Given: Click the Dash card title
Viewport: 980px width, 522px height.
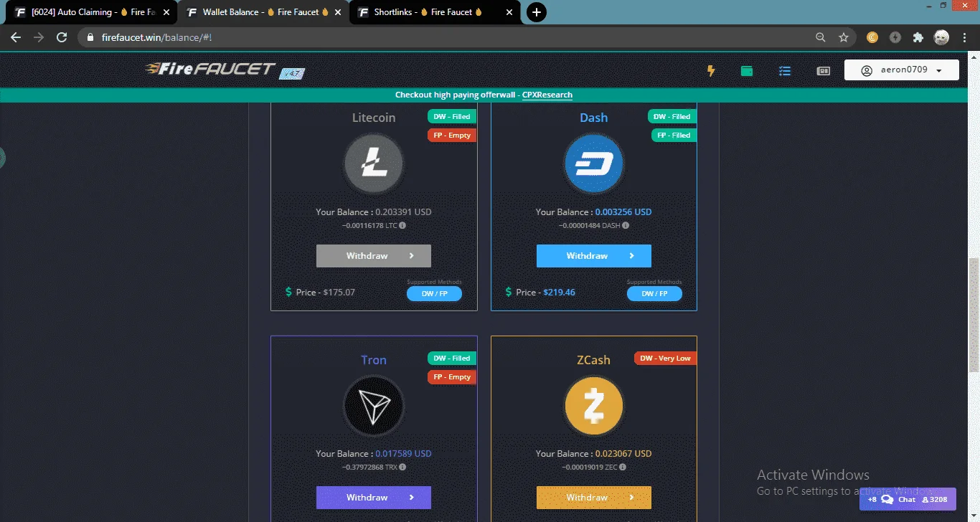Looking at the screenshot, I should click(593, 118).
